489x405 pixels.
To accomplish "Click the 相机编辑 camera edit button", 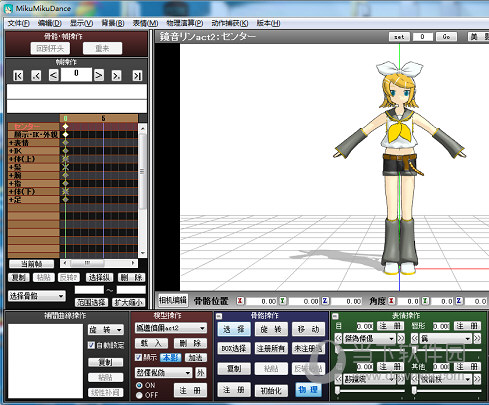I will pos(172,300).
